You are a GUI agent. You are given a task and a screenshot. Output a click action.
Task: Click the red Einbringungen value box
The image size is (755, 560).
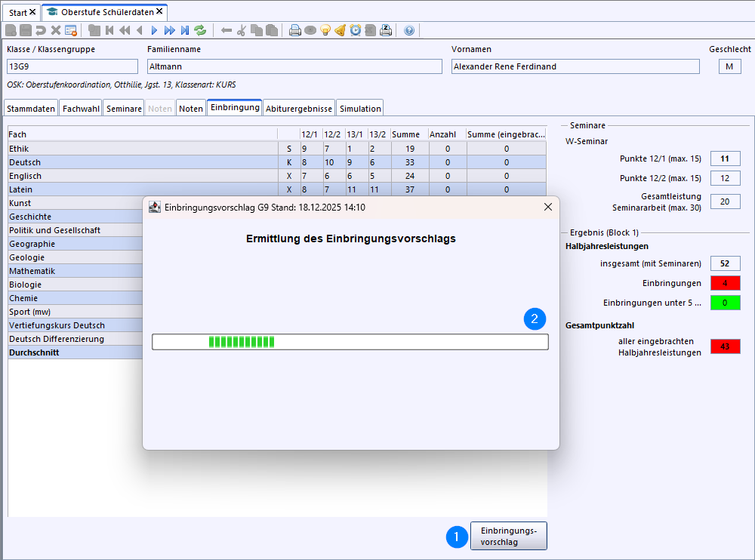[x=725, y=283]
